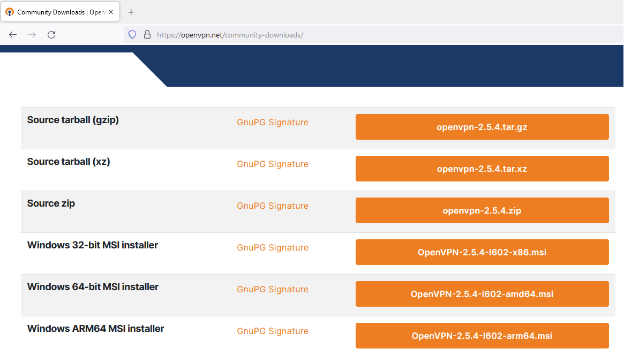Close the Community Downloads tab
Image resolution: width=624 pixels, height=364 pixels.
111,12
